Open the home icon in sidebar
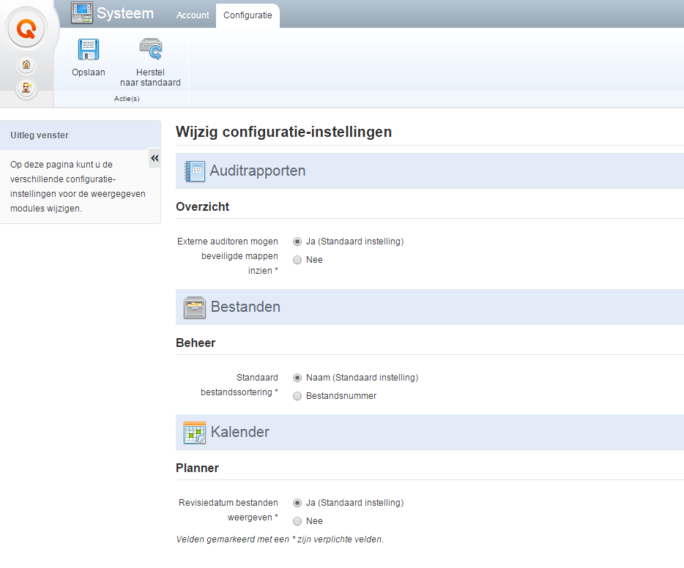This screenshot has width=684, height=568. click(26, 65)
